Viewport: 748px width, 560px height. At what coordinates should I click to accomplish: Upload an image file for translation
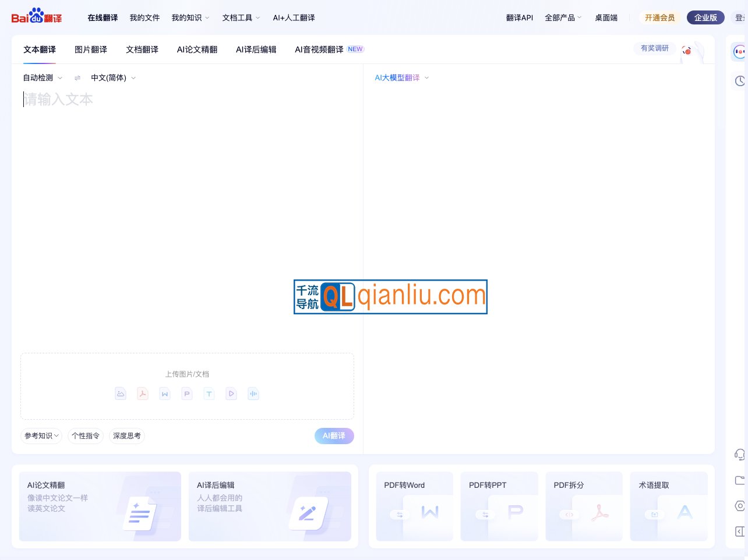[x=121, y=394]
